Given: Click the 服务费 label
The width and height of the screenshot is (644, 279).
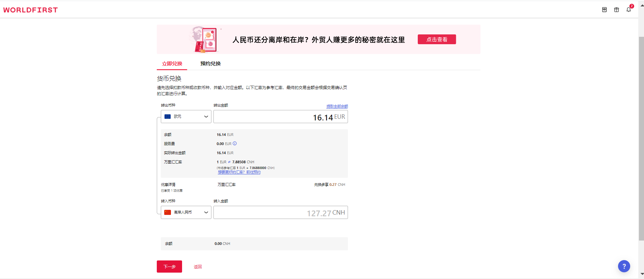Looking at the screenshot, I should point(169,144).
